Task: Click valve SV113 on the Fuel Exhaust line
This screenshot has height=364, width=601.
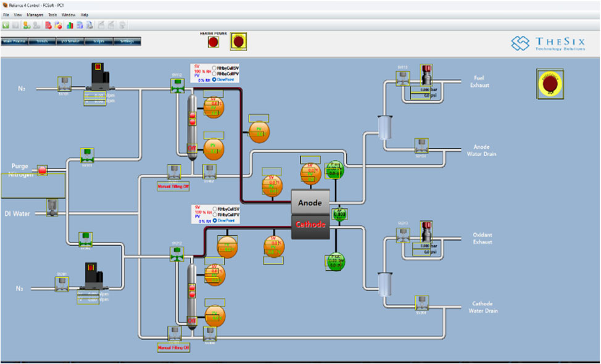Action: coord(402,78)
